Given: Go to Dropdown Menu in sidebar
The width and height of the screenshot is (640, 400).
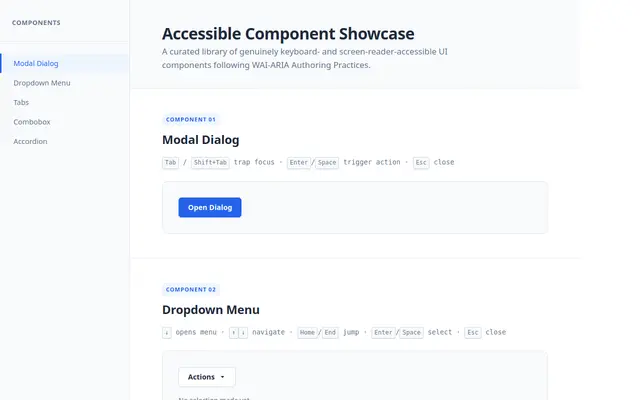Looking at the screenshot, I should [x=64, y=83].
